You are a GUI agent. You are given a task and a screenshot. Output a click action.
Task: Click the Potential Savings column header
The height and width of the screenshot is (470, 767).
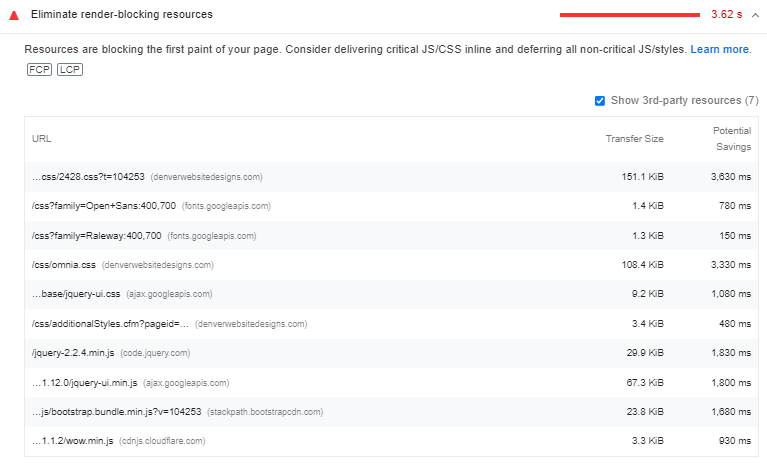732,138
